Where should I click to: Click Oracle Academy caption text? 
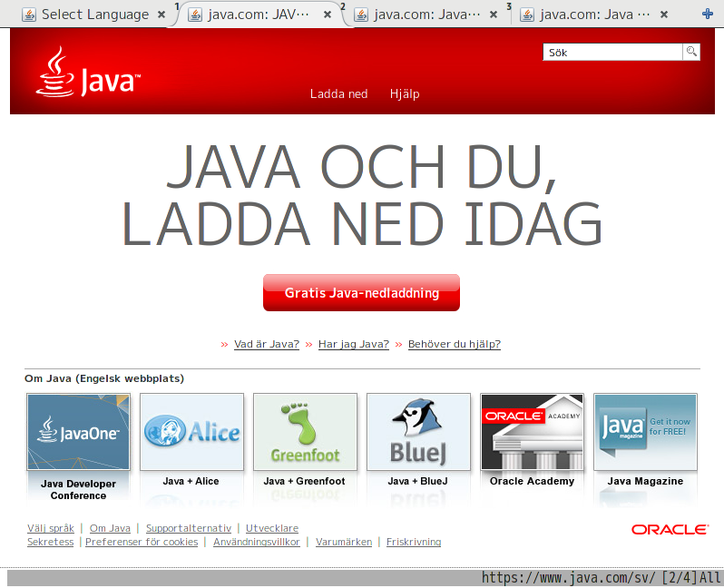(x=532, y=481)
